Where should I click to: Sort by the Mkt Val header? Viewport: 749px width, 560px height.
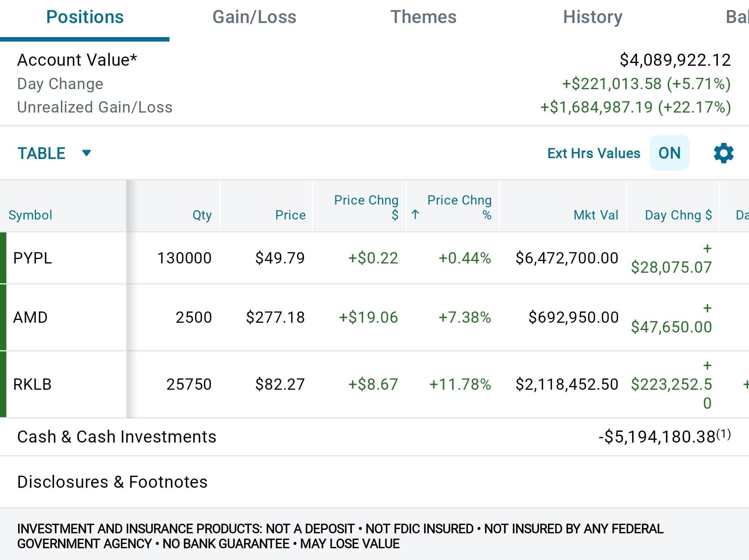(x=596, y=215)
